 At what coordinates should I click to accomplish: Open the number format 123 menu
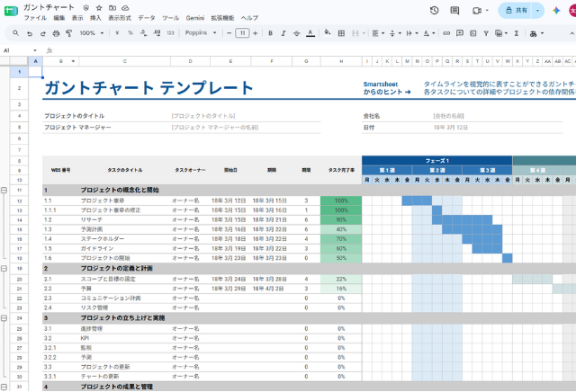tap(170, 33)
